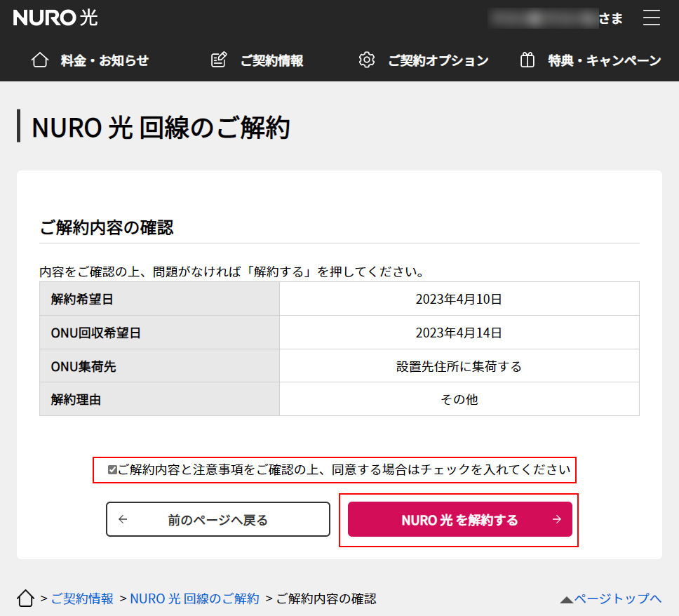The width and height of the screenshot is (679, 616).
Task: Click the ご解約内容の確認 breadcrumb text
Action: pyautogui.click(x=326, y=598)
